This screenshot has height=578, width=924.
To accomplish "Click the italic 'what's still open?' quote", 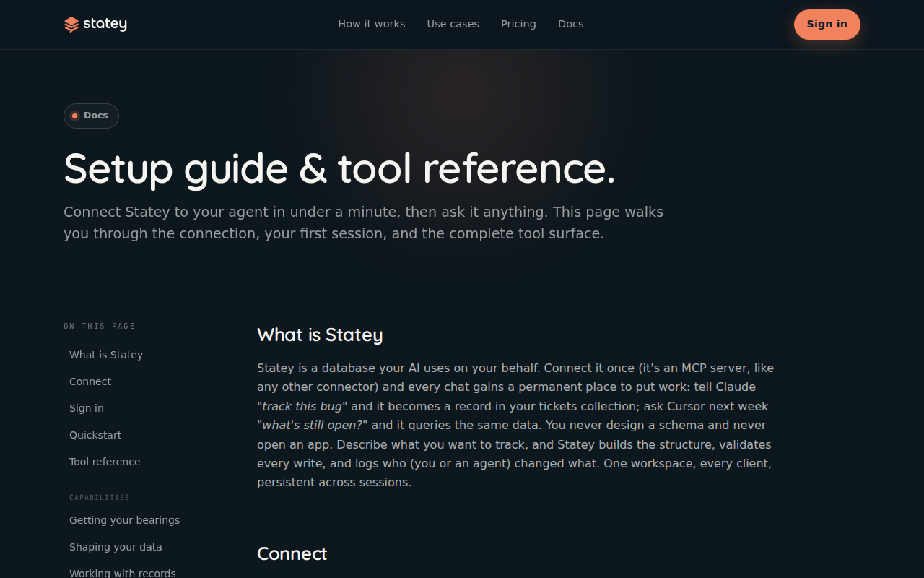I will pos(313,425).
